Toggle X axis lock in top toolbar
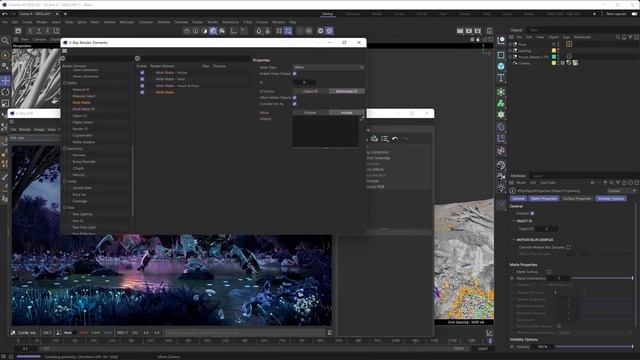Viewport: 640px width, 360px height. click(30, 31)
